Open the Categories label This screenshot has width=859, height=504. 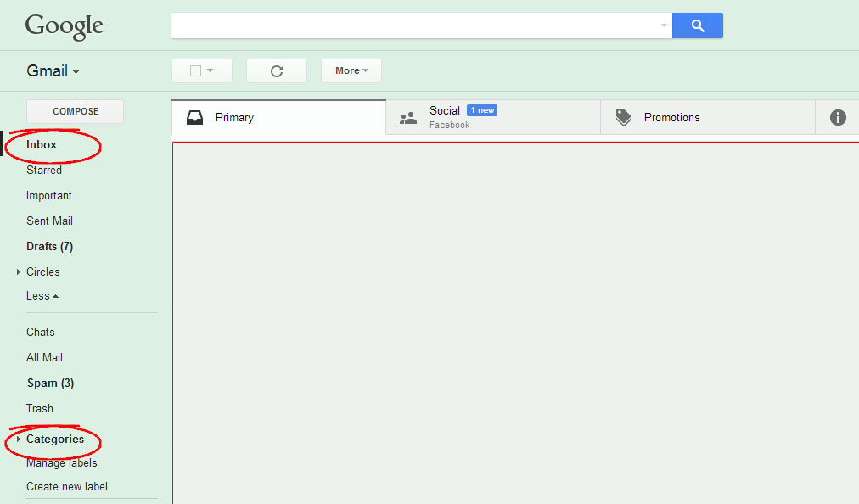point(55,440)
